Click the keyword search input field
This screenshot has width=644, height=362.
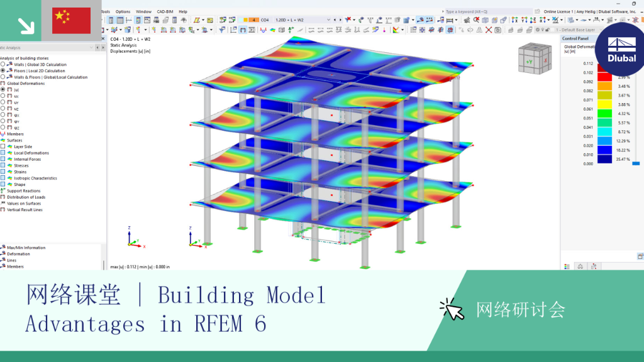point(488,11)
